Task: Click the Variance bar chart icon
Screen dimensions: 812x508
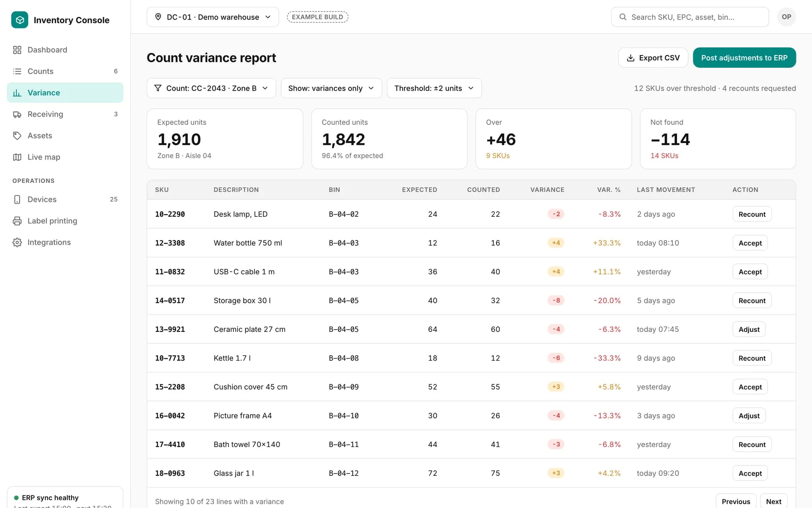Action: pyautogui.click(x=17, y=93)
